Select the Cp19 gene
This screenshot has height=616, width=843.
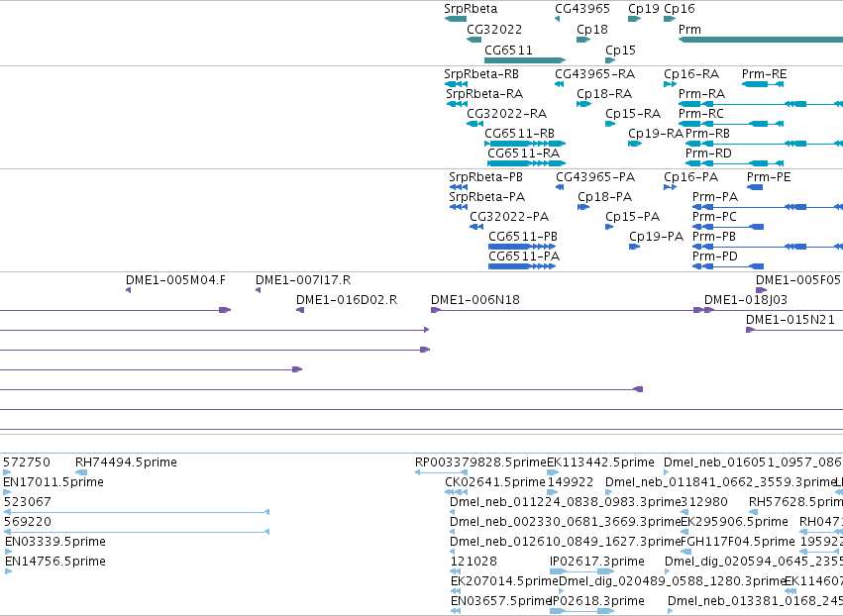(x=634, y=19)
